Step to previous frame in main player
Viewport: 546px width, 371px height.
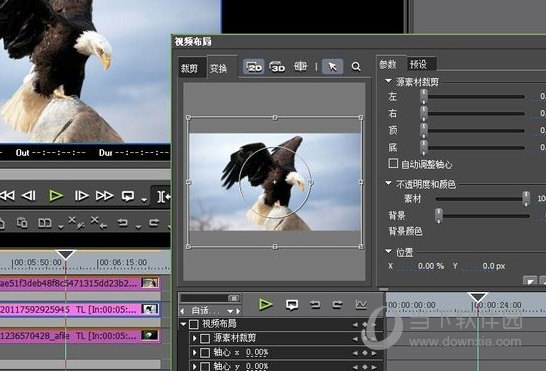click(x=29, y=196)
